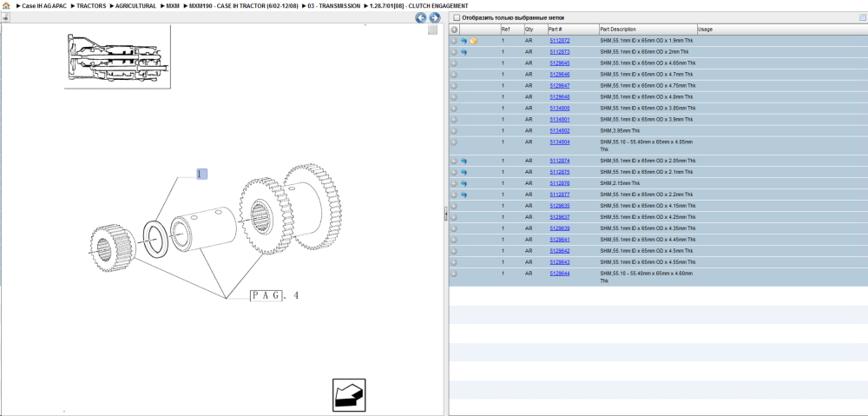Navigate to next diagram with right arrow
This screenshot has height=416, width=868.
(x=435, y=17)
